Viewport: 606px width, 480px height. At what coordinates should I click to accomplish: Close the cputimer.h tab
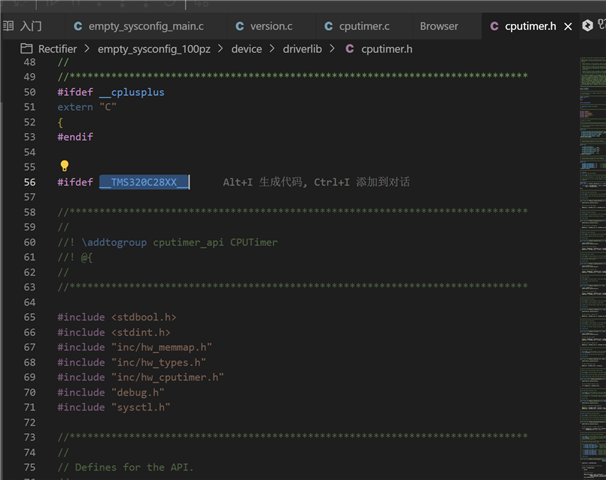point(569,26)
